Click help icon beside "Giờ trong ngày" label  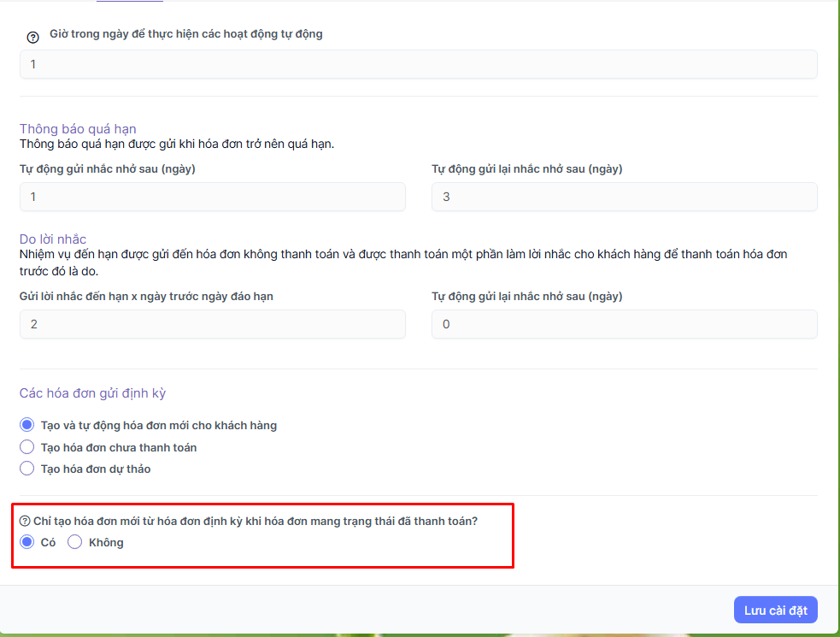click(33, 37)
